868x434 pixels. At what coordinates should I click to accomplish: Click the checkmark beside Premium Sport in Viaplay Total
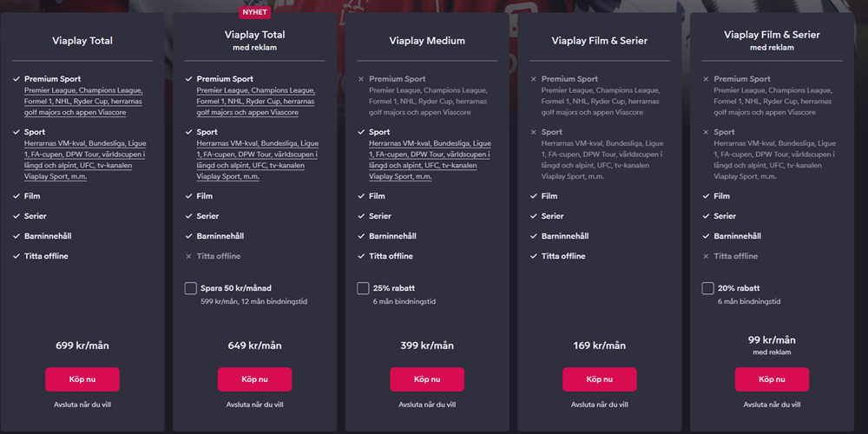16,80
